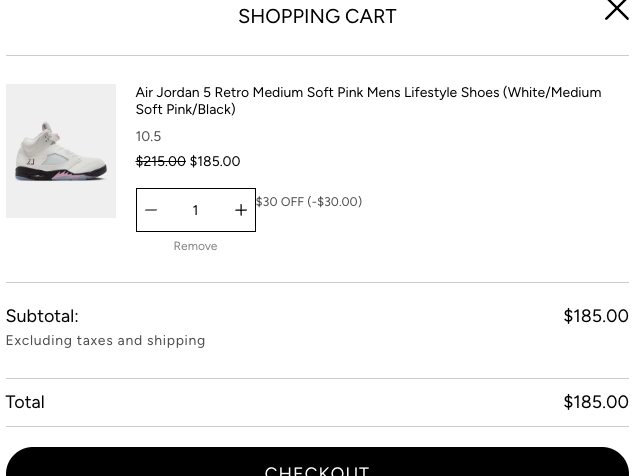Click the crossed-out $215.00 original price
The height and width of the screenshot is (476, 638).
tap(160, 162)
